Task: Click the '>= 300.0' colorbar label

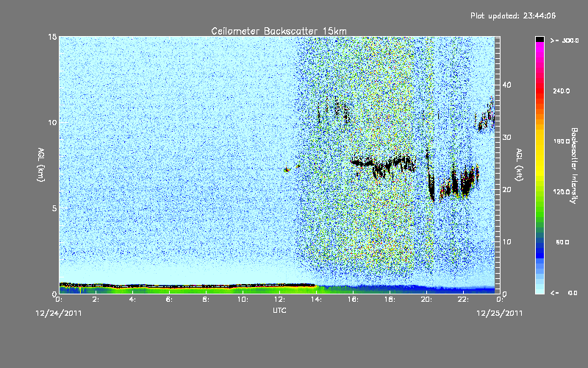Action: tap(564, 40)
